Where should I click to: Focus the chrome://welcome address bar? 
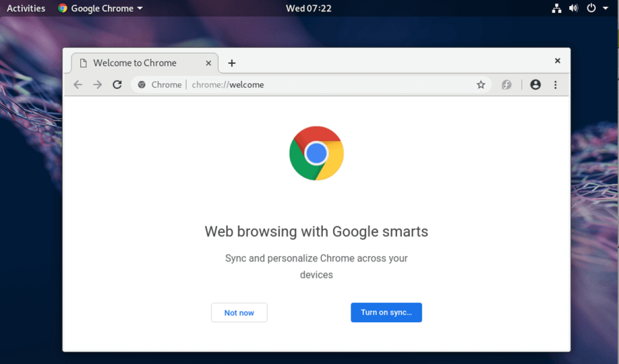click(311, 84)
